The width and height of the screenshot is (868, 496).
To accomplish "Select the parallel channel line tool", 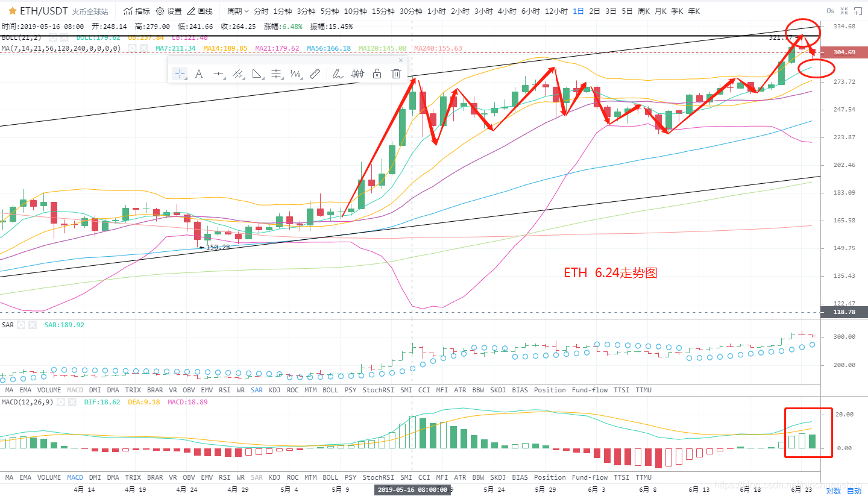I will tap(238, 74).
